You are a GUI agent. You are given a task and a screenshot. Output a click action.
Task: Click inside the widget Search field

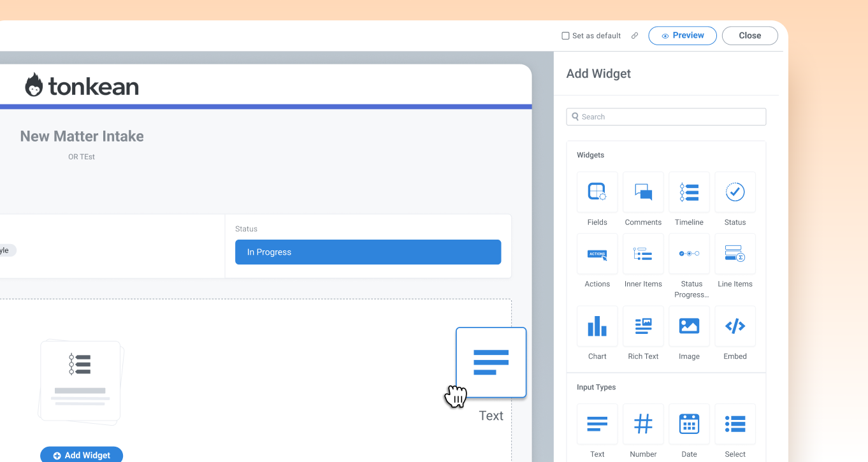tap(665, 117)
